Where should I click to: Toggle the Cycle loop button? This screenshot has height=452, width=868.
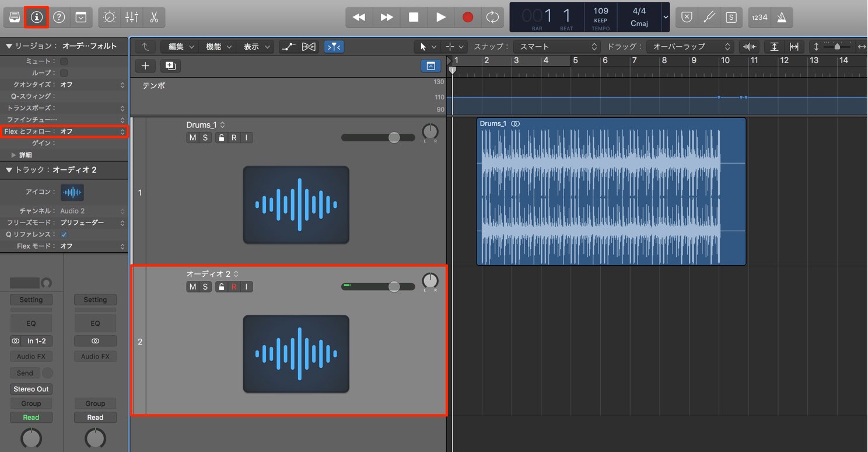pyautogui.click(x=493, y=18)
